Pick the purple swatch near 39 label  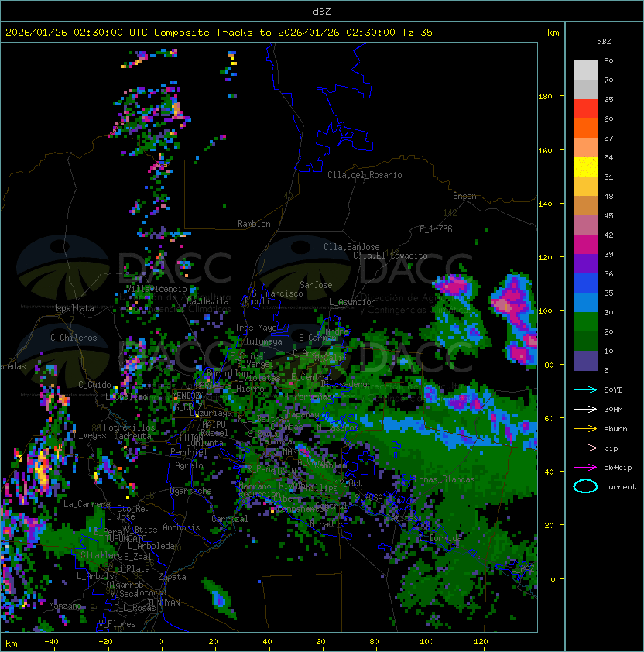[x=585, y=263]
